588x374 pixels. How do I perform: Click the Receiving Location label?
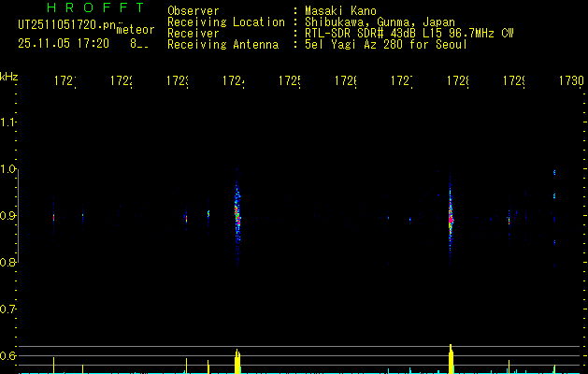(226, 22)
